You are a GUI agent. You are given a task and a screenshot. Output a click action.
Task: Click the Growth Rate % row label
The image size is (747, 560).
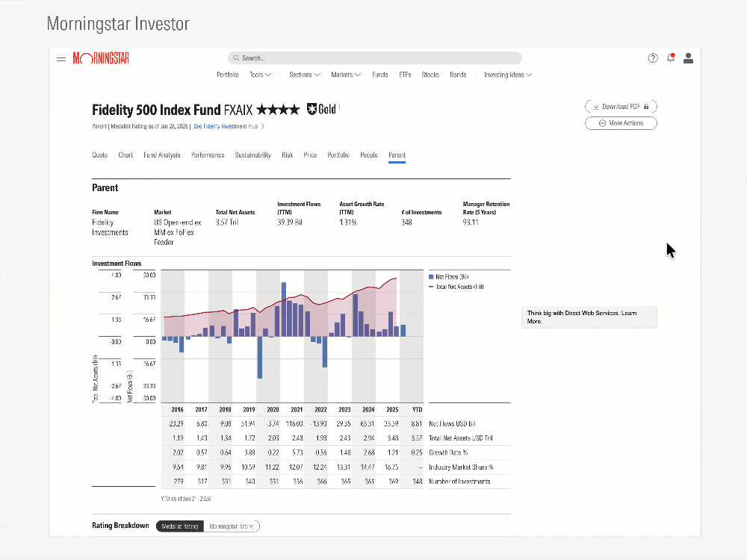point(448,453)
